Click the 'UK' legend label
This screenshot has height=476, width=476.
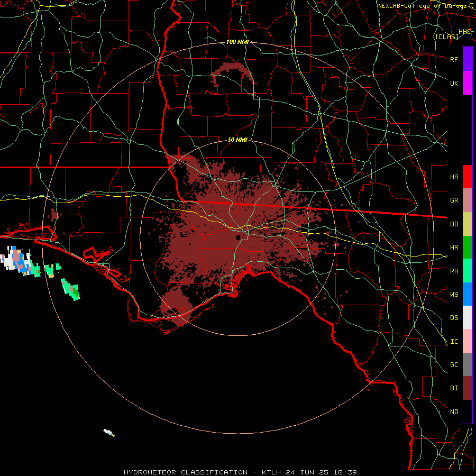[454, 83]
